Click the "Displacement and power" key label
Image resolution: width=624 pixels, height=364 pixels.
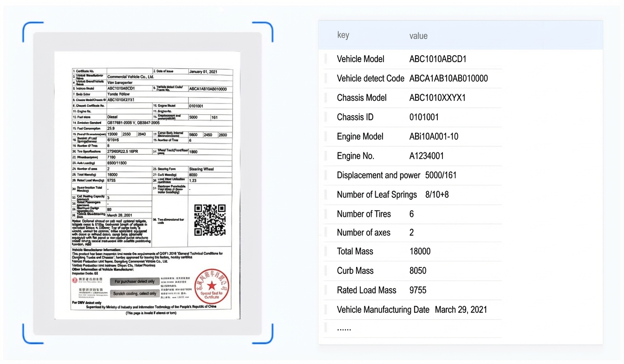(378, 175)
